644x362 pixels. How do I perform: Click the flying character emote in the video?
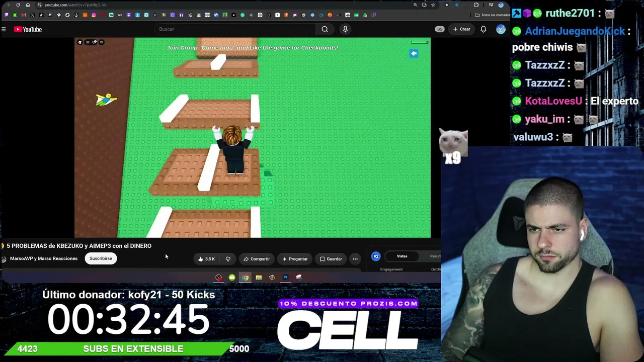(x=106, y=100)
